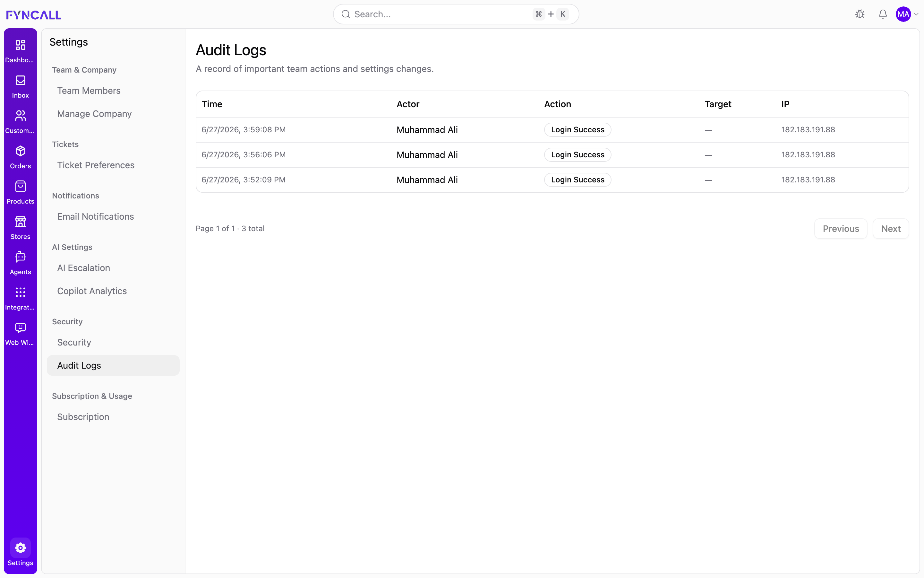This screenshot has height=578, width=924.
Task: Focus the Search input field
Action: click(x=456, y=14)
